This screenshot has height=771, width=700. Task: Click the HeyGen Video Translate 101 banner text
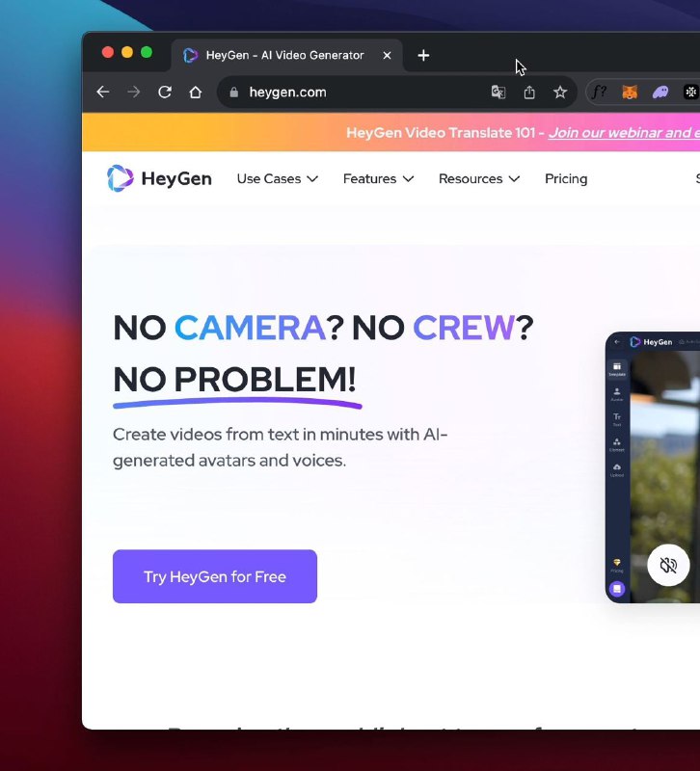pyautogui.click(x=441, y=133)
